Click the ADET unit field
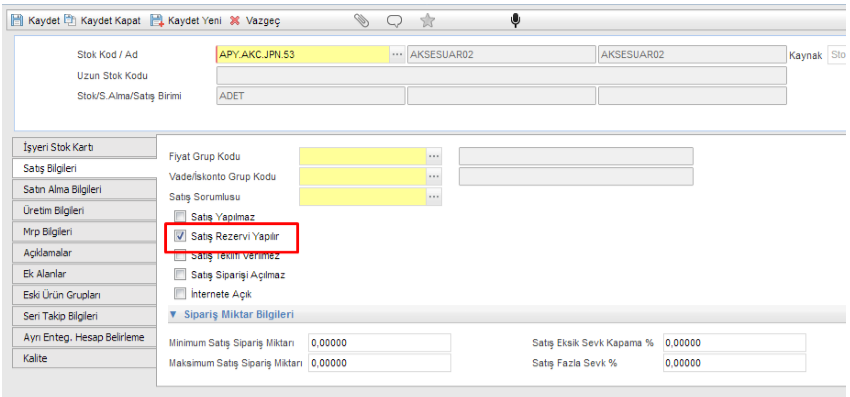This screenshot has height=397, width=850. pos(310,96)
